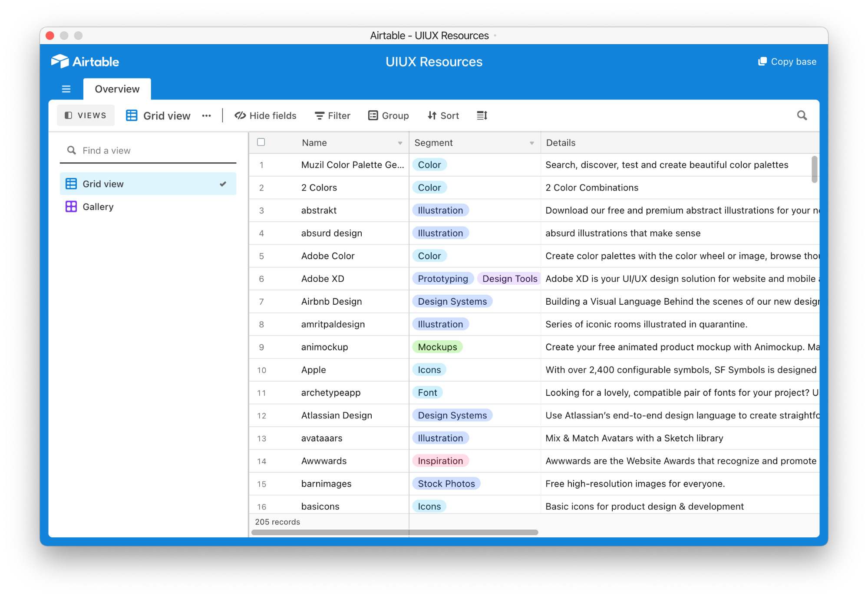Click the Stock Photos tag on barnimages
This screenshot has width=868, height=599.
pos(446,484)
